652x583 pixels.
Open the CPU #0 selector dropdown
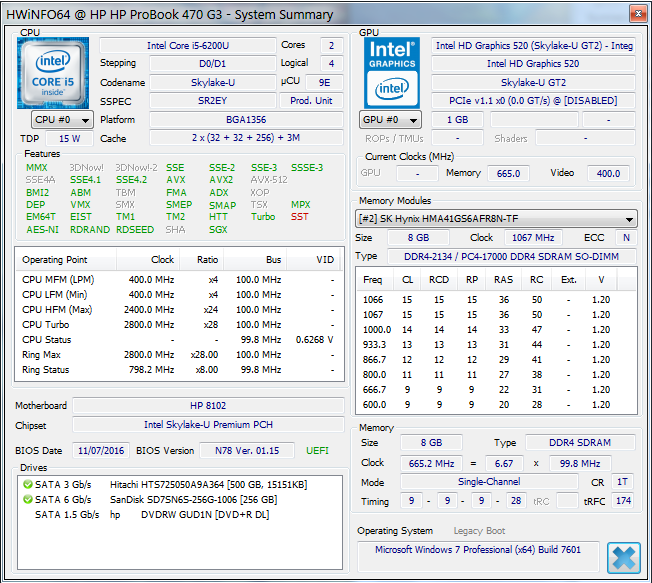[62, 120]
